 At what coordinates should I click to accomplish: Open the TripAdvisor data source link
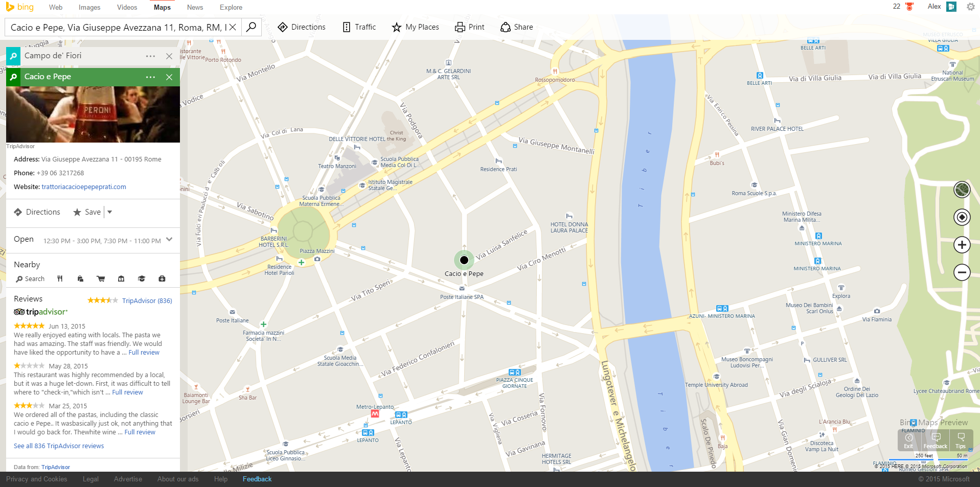[56, 467]
